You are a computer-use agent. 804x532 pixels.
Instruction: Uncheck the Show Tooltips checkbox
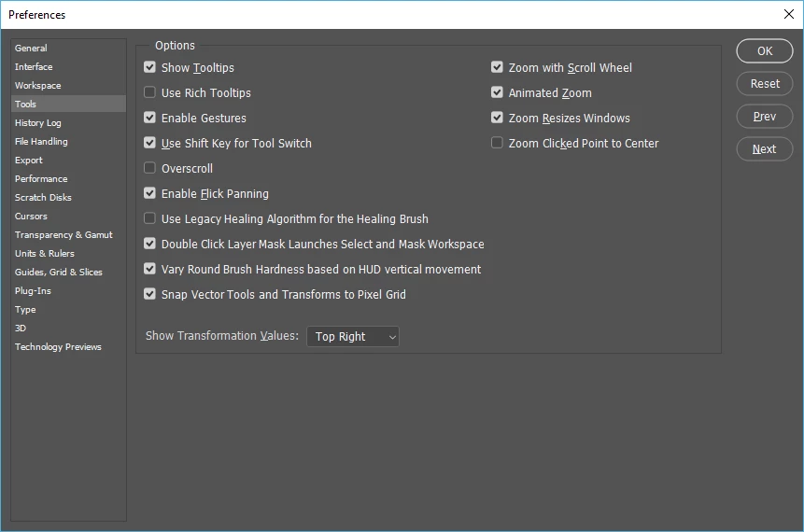click(149, 67)
